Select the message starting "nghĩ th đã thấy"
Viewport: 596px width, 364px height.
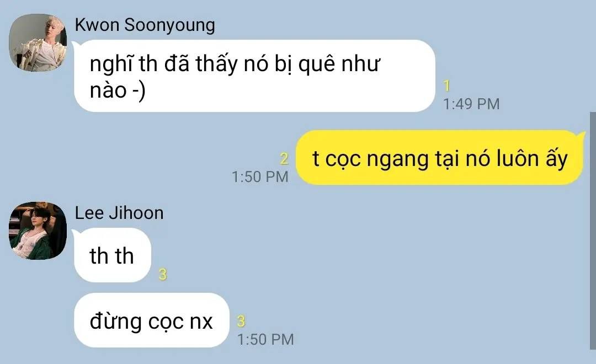254,76
